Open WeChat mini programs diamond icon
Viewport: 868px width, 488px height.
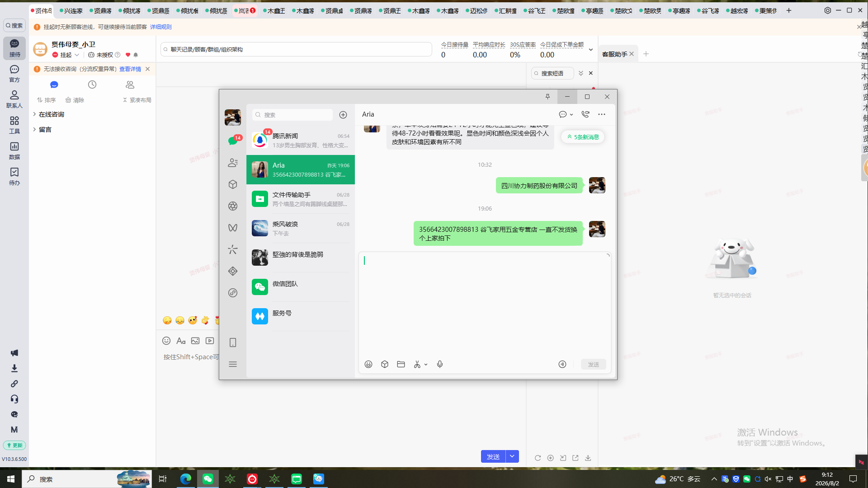tap(233, 271)
